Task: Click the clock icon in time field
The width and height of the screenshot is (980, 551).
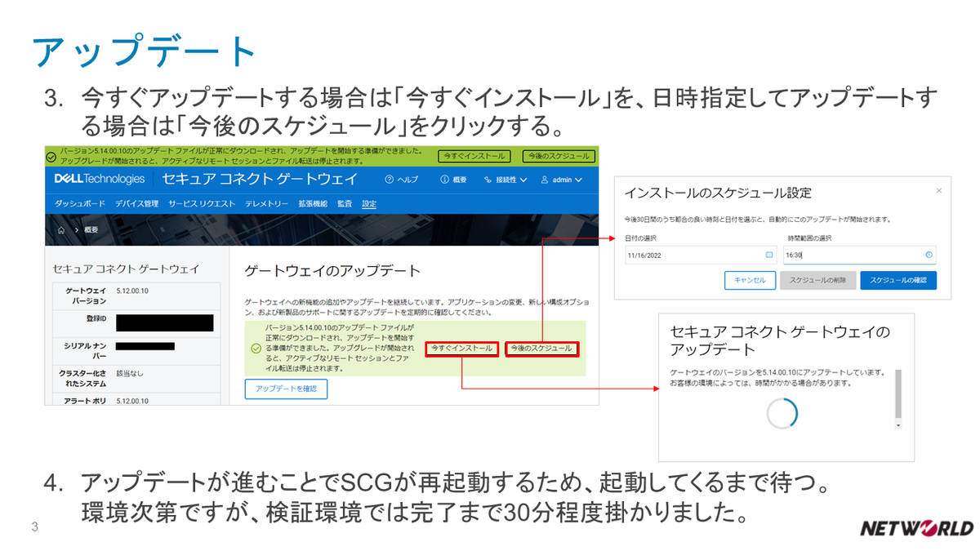Action: point(929,255)
